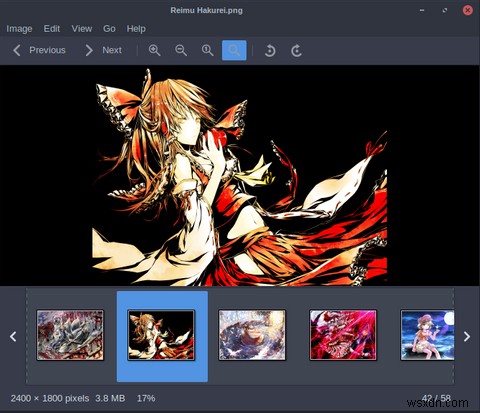Zoom out using the magnifier minus icon
The height and width of the screenshot is (413, 480).
click(x=181, y=50)
